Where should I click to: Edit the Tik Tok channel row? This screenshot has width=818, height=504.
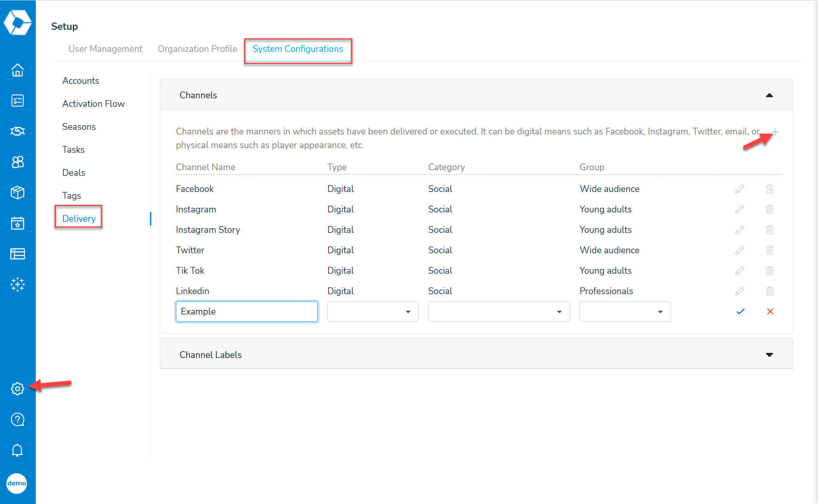coord(740,271)
